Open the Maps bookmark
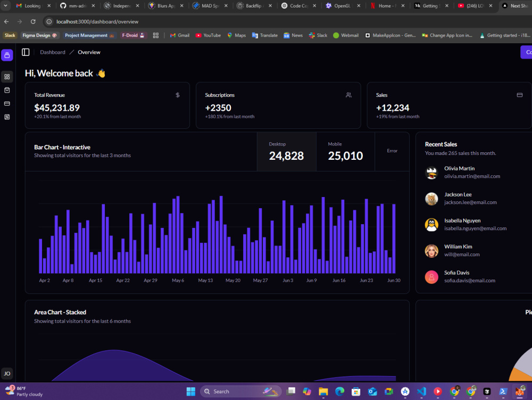This screenshot has height=400, width=532. [x=237, y=35]
